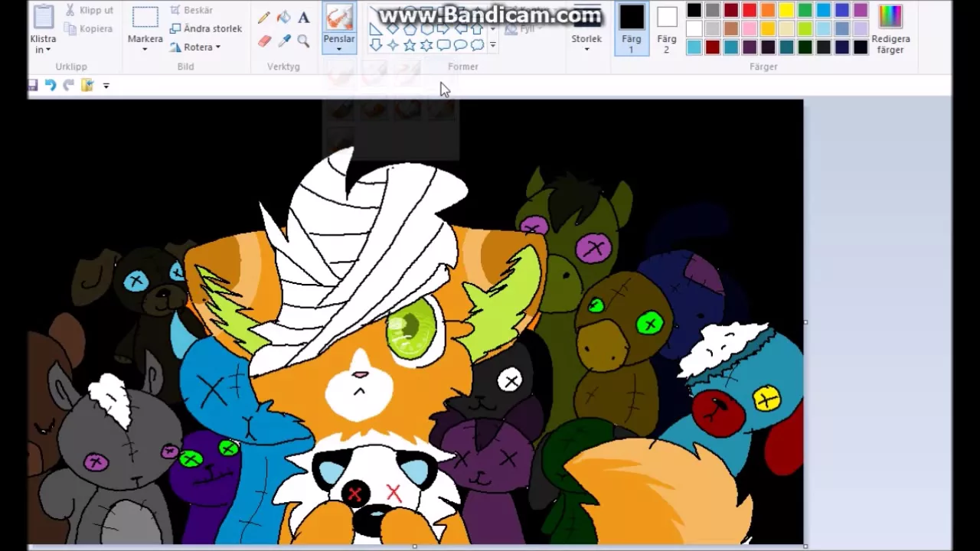Viewport: 980px width, 551px height.
Task: Click the Penslar brush icon
Action: 339,18
